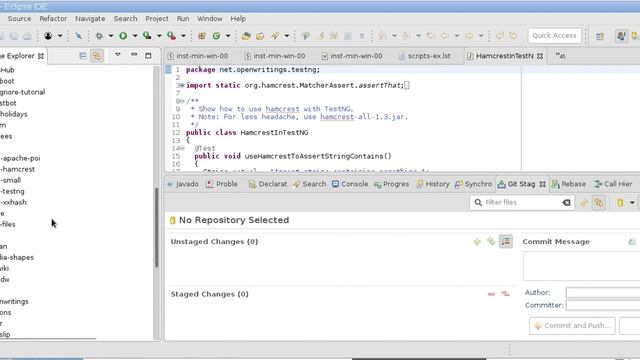Click the Open Type icon
The image size is (640, 360).
tap(246, 36)
